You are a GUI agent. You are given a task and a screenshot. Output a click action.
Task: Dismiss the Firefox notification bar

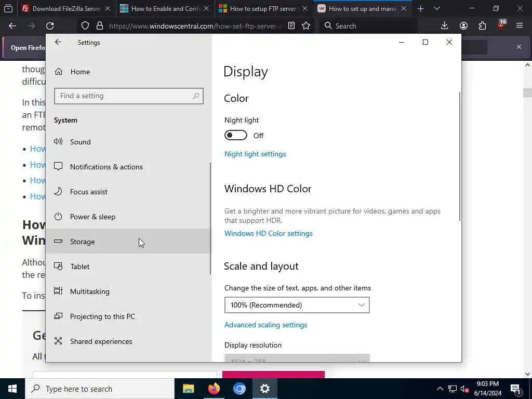(x=519, y=47)
